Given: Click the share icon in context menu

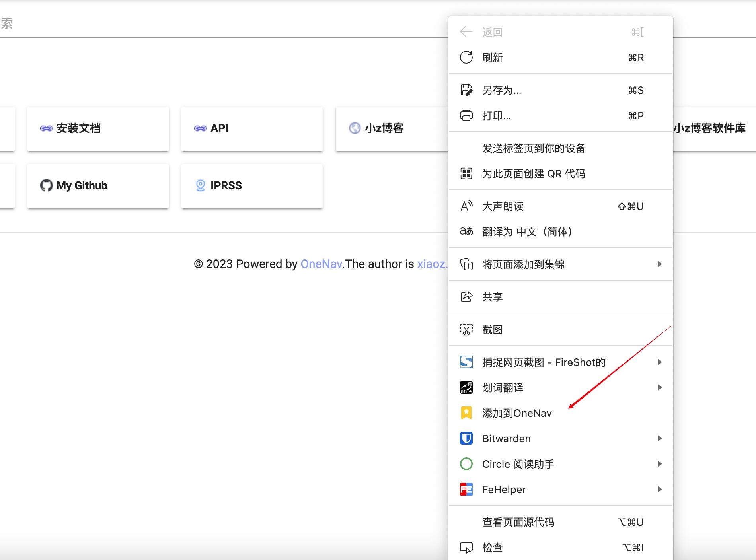Looking at the screenshot, I should pos(466,297).
